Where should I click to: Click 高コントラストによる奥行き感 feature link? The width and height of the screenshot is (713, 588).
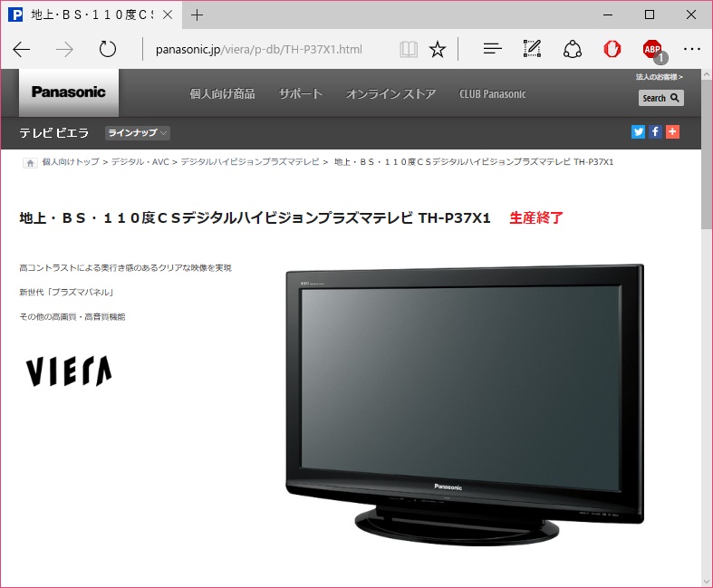coord(126,268)
